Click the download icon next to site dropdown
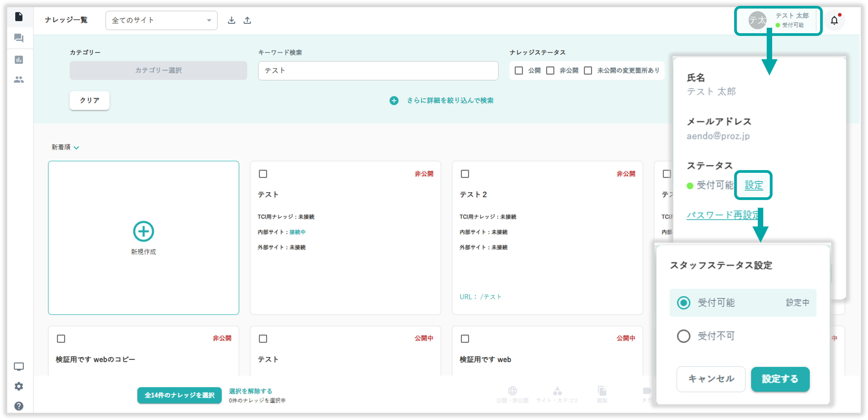 (231, 20)
